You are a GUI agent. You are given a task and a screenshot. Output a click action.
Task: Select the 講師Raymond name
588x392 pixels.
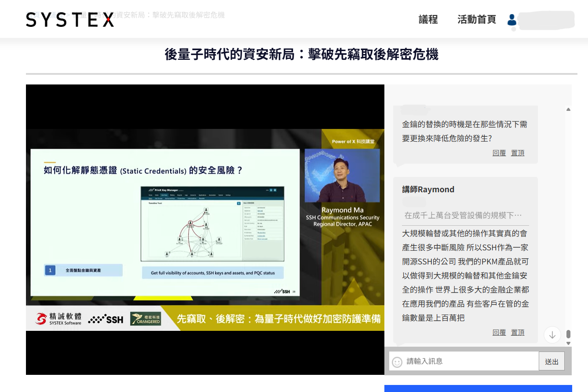(x=428, y=190)
